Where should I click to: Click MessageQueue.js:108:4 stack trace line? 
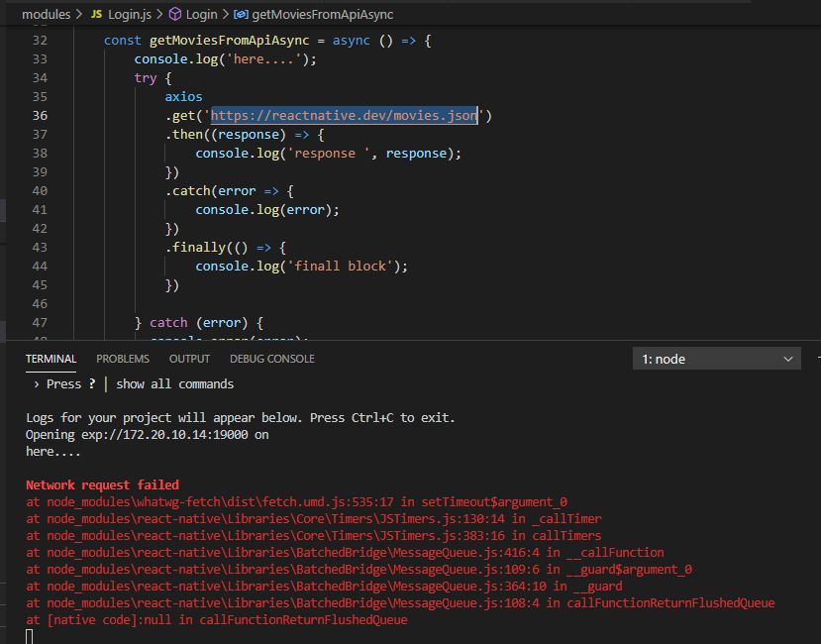[400, 602]
